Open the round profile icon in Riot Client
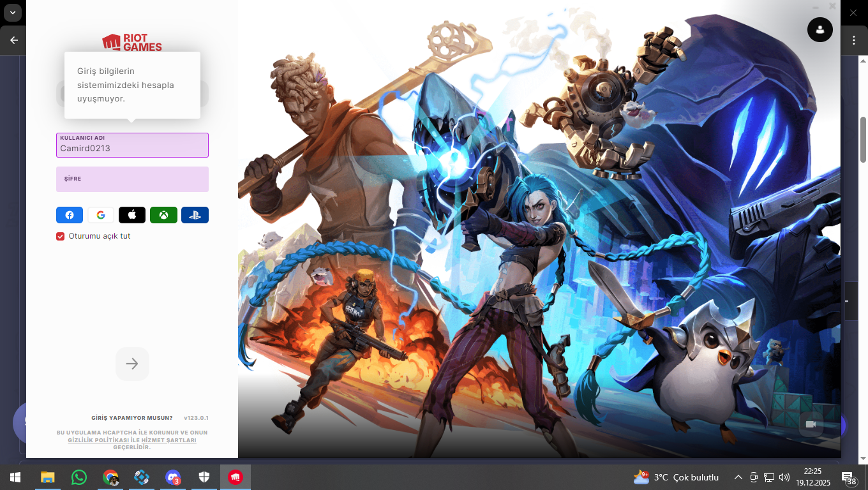 click(819, 29)
